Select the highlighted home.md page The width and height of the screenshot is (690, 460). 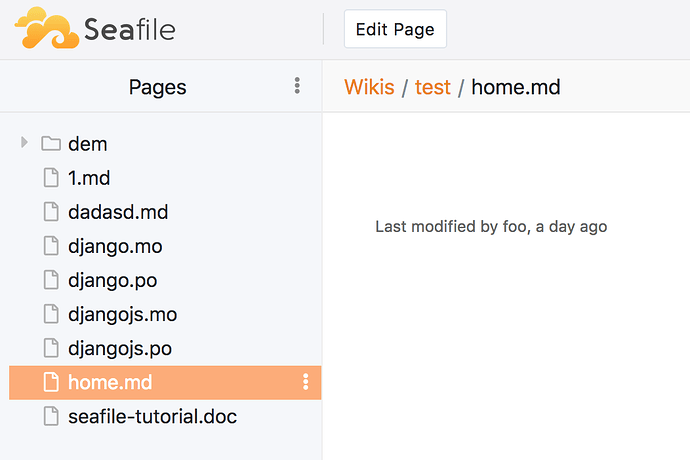pos(110,382)
